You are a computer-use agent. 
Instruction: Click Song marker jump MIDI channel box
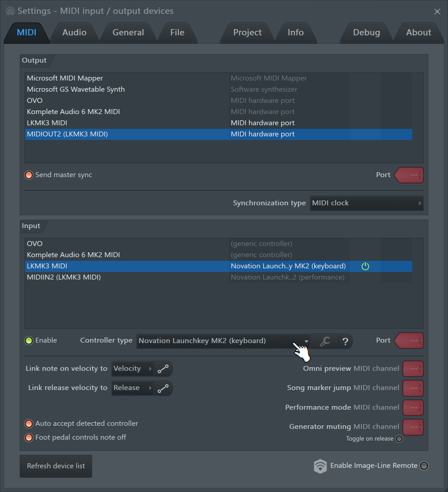click(413, 388)
